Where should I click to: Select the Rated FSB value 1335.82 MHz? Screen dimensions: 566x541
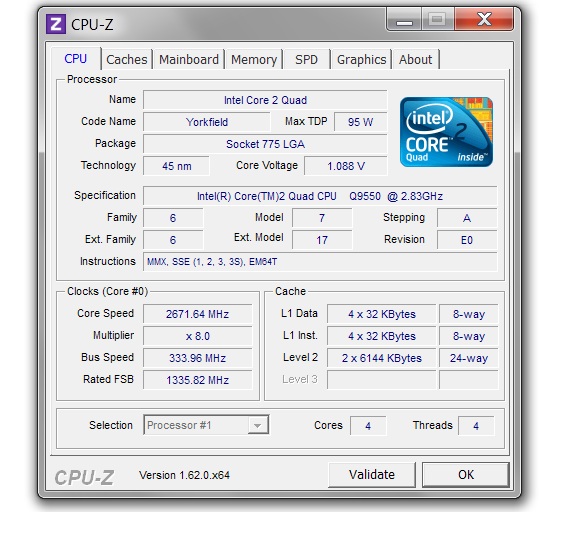tap(197, 380)
